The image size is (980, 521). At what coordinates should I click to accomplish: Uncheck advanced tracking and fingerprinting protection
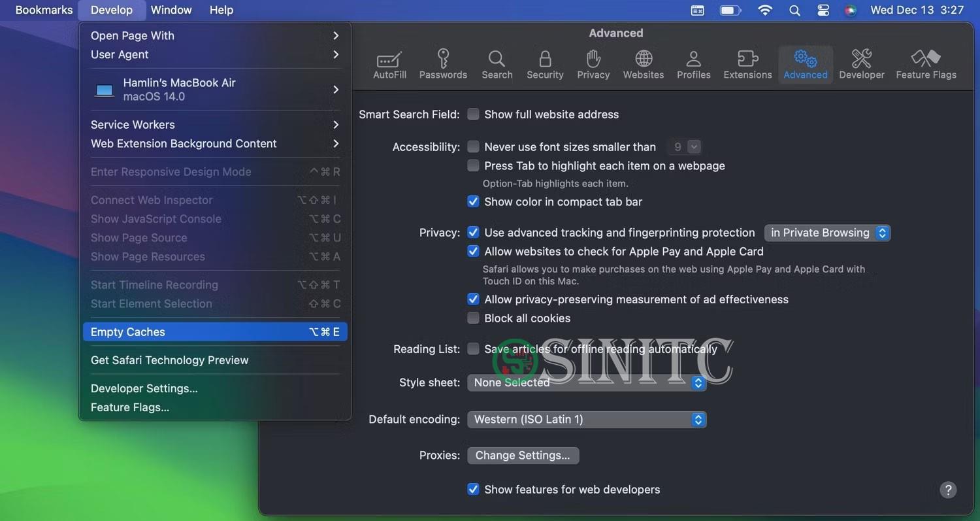[x=473, y=232]
